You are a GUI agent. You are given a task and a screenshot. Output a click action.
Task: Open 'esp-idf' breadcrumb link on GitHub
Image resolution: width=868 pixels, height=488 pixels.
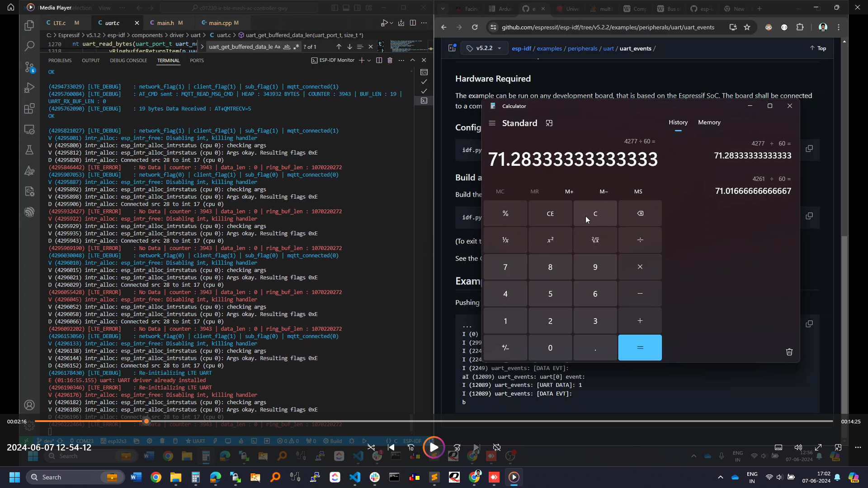click(x=521, y=48)
